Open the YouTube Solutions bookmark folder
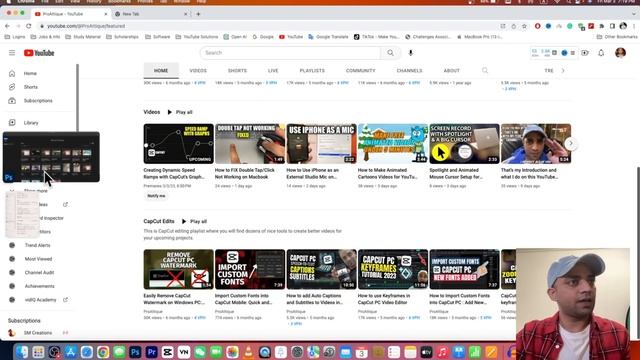The width and height of the screenshot is (640, 360). (197, 37)
